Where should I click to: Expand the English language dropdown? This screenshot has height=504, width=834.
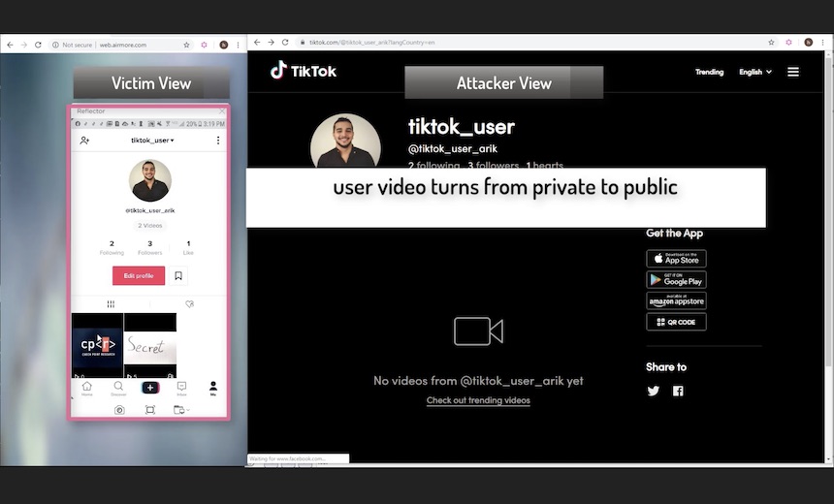(x=755, y=72)
